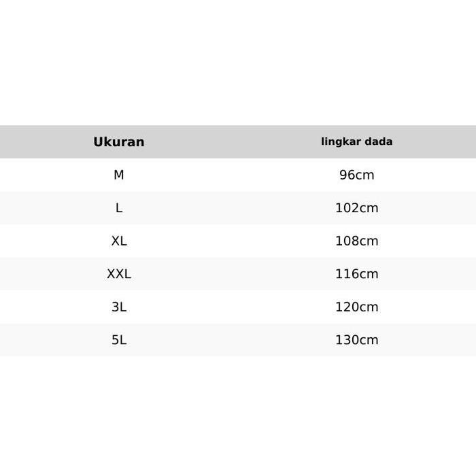Screen dimensions: 476x476
Task: Select the 5L size cell
Action: (x=119, y=340)
